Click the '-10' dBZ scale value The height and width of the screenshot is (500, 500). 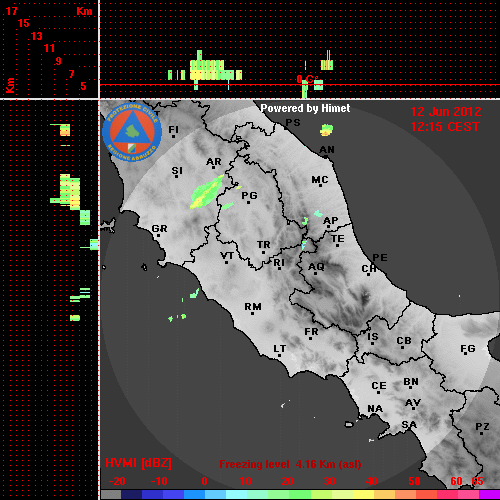pyautogui.click(x=159, y=481)
